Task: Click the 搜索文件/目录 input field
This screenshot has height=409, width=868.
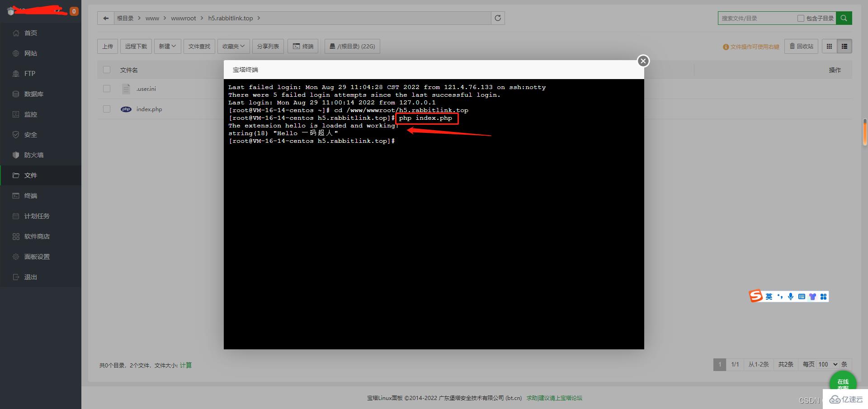Action: (x=757, y=18)
